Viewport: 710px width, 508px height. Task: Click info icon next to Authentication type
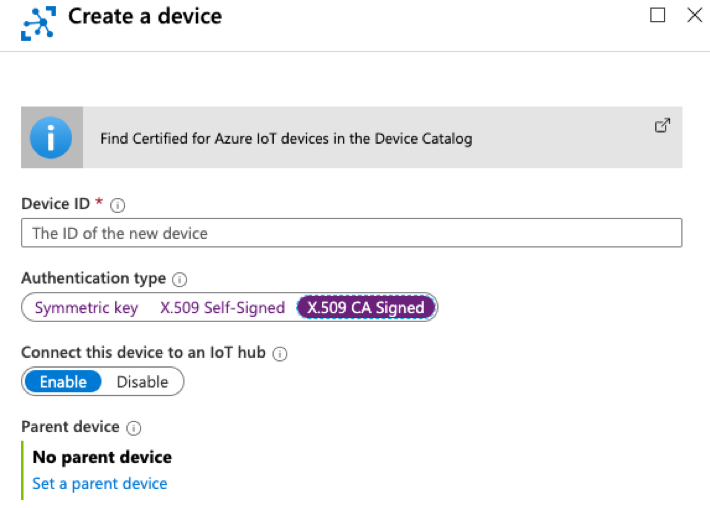point(179,280)
